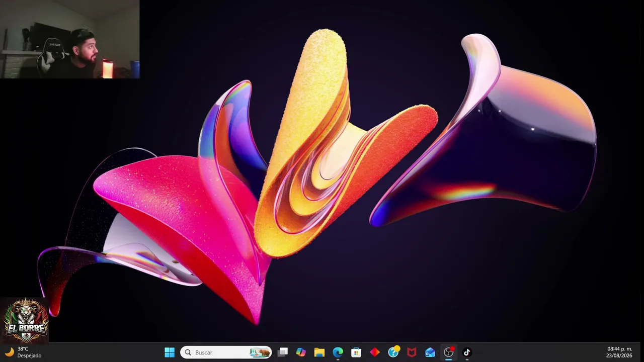
Task: Open the blue question mark help app
Action: [x=393, y=352]
